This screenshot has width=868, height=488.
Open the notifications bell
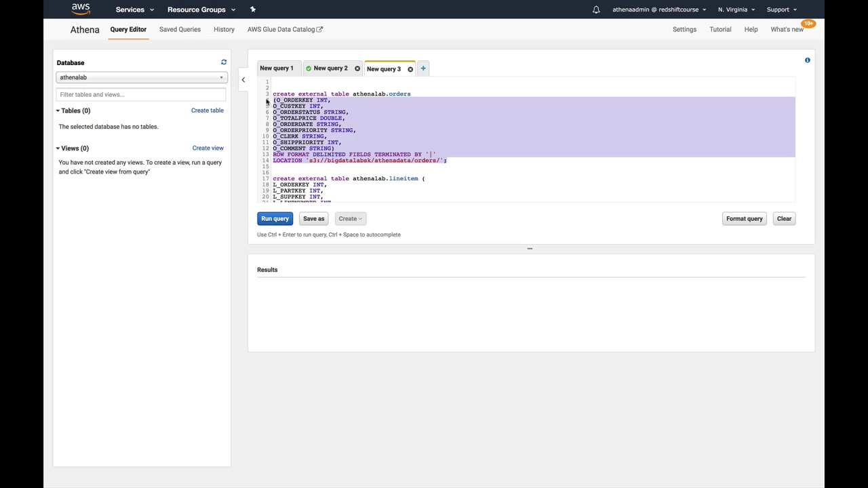(x=596, y=9)
